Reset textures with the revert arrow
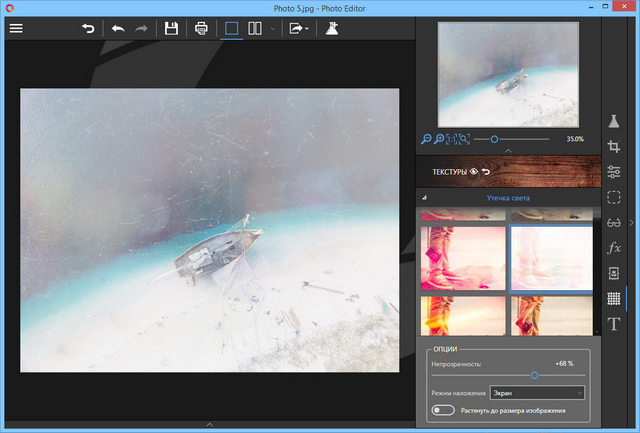Image resolution: width=640 pixels, height=433 pixels. point(486,172)
